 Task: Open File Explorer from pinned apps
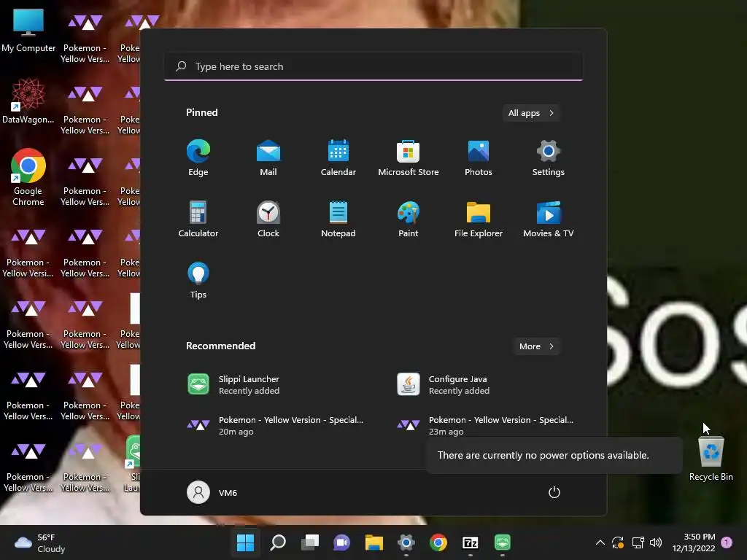pyautogui.click(x=479, y=219)
